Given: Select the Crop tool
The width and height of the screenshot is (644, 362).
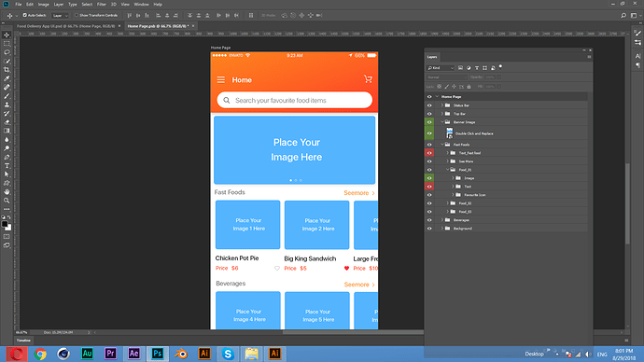Looking at the screenshot, I should [7, 70].
